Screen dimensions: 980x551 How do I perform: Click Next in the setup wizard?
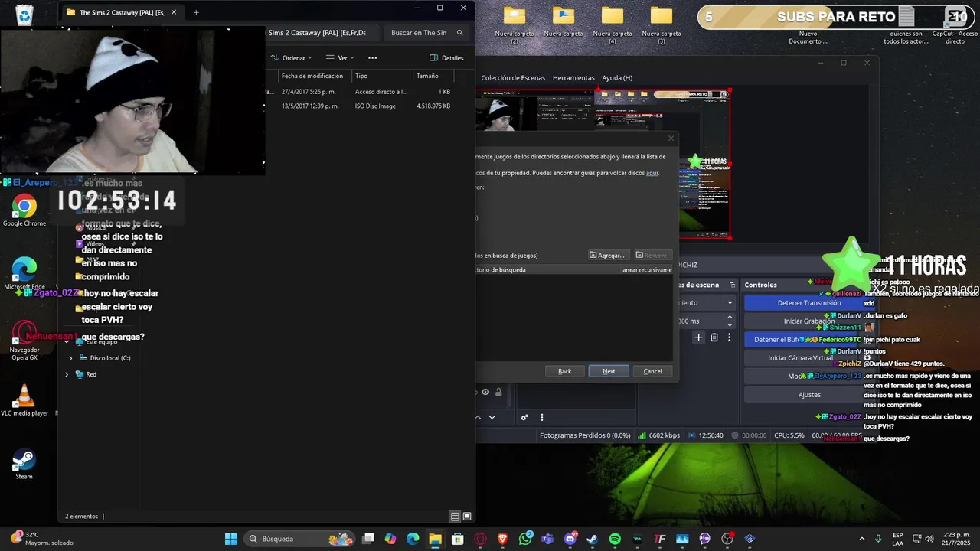609,371
